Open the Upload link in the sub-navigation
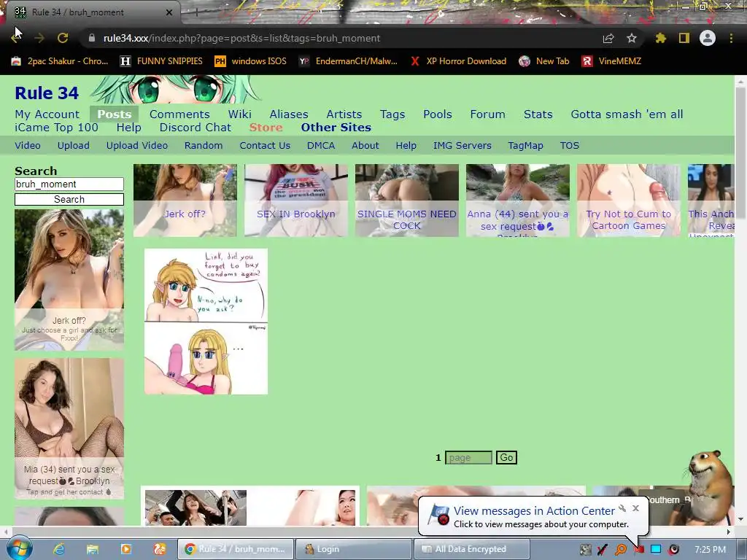Screen dimensions: 747x560 coord(74,146)
